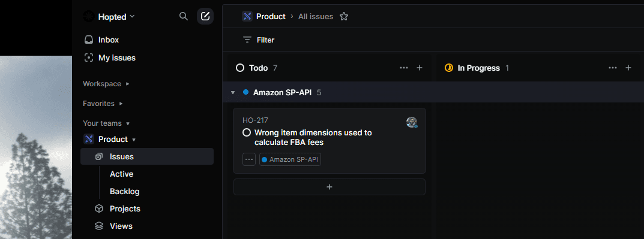The height and width of the screenshot is (239, 644).
Task: Click the Filter lines icon
Action: pyautogui.click(x=247, y=40)
